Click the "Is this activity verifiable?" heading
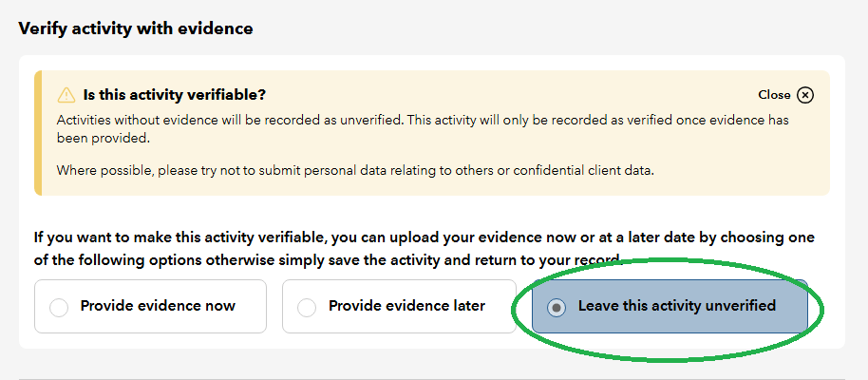Image resolution: width=868 pixels, height=380 pixels. pos(175,95)
